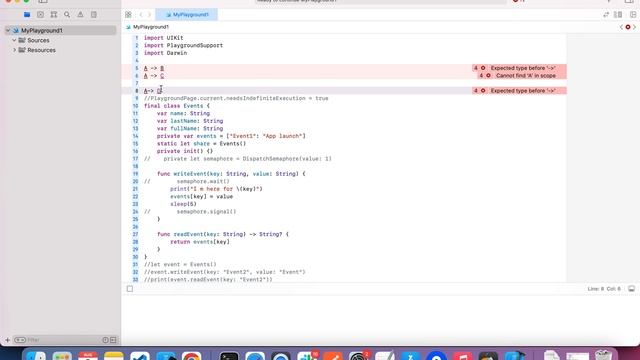The image size is (640, 360).
Task: Collapse the MyPlayground1 tree root
Action: click(8, 31)
